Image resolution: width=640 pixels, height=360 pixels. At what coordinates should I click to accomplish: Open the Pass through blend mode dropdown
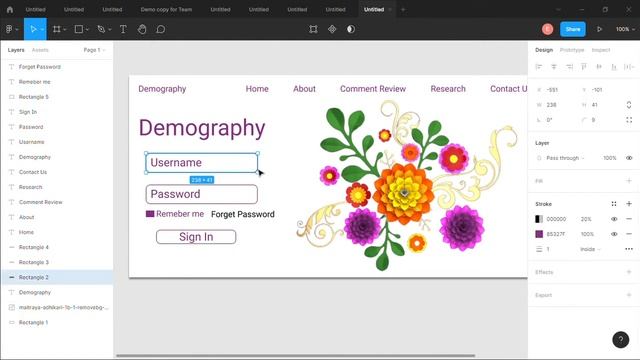(x=565, y=158)
